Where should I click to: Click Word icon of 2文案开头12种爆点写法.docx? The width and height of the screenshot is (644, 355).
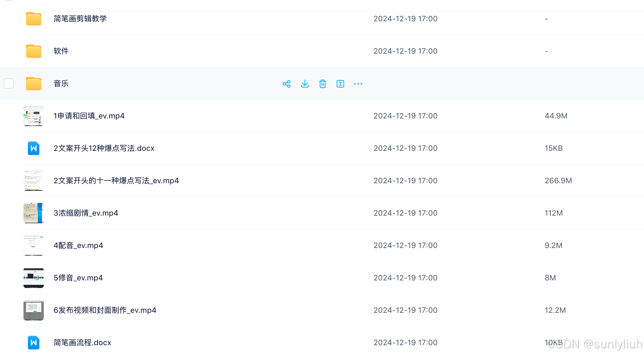34,148
